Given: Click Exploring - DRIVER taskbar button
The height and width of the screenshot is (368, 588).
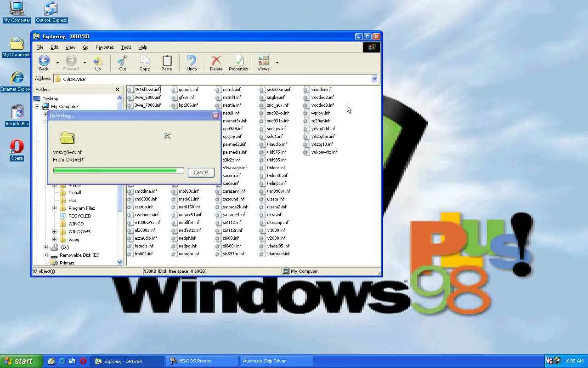Looking at the screenshot, I should pyautogui.click(x=128, y=361).
